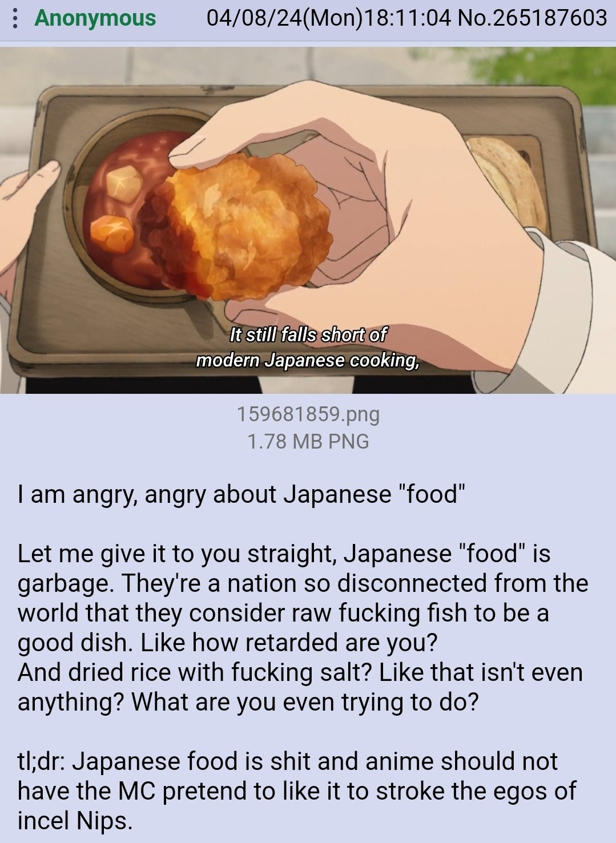Click subtitle line 'It still falls short of'
The width and height of the screenshot is (616, 843).
[x=308, y=334]
